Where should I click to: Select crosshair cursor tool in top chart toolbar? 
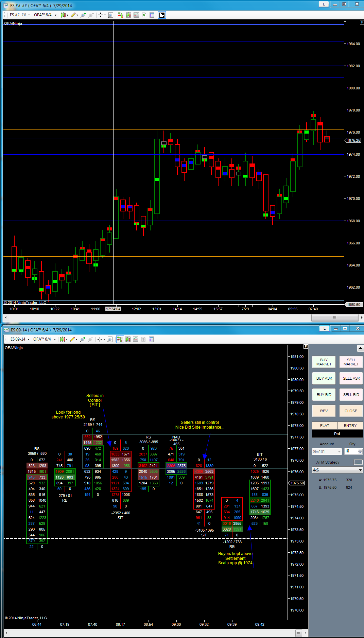point(100,15)
